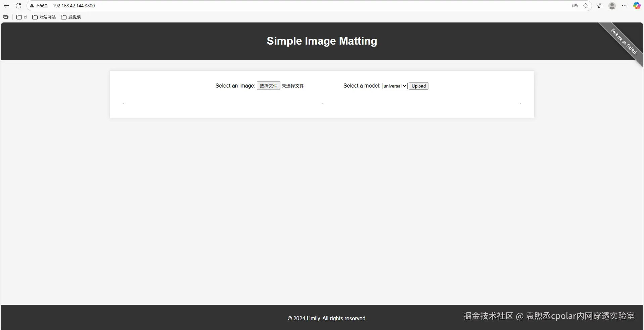
Task: Click the 2024 Hmily copyright footer text
Action: click(x=327, y=318)
